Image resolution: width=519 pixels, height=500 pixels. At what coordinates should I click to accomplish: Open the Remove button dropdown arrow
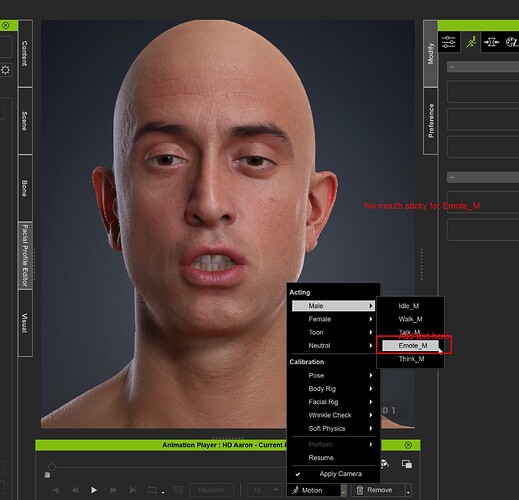pos(408,491)
